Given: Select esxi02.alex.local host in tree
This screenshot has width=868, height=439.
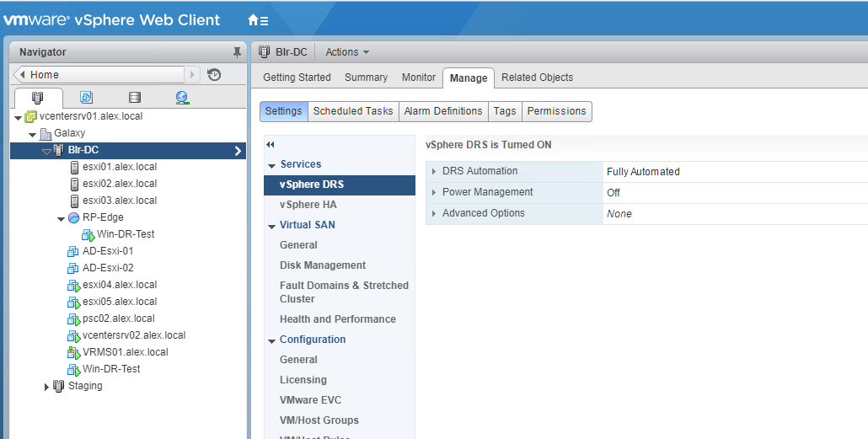Looking at the screenshot, I should (x=119, y=184).
